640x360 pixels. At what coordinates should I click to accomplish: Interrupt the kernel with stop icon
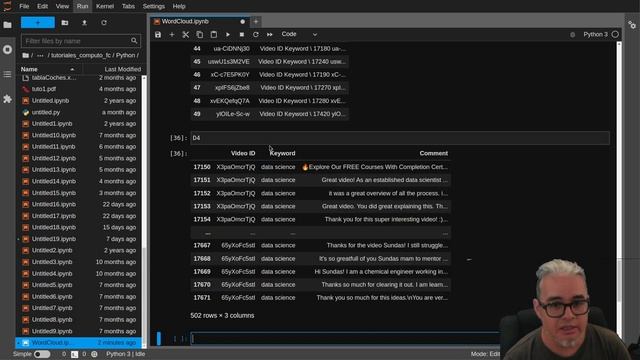point(242,35)
